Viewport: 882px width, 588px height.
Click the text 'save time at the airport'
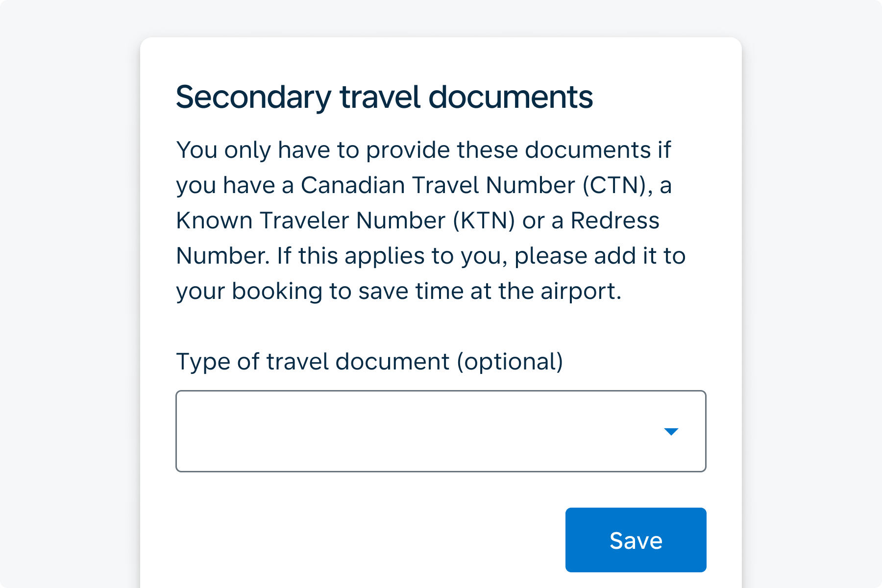(490, 291)
